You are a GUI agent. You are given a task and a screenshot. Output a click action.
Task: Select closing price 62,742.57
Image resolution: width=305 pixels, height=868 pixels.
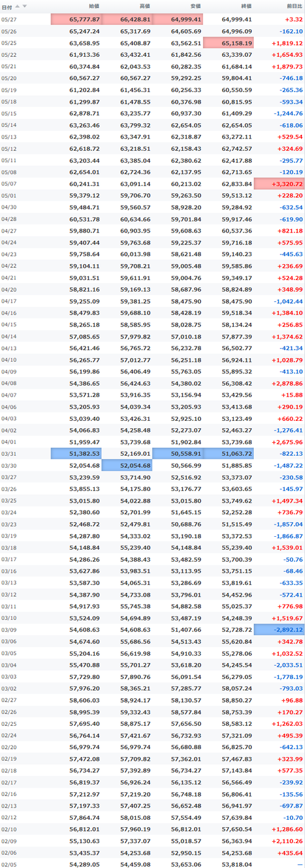pos(237,149)
